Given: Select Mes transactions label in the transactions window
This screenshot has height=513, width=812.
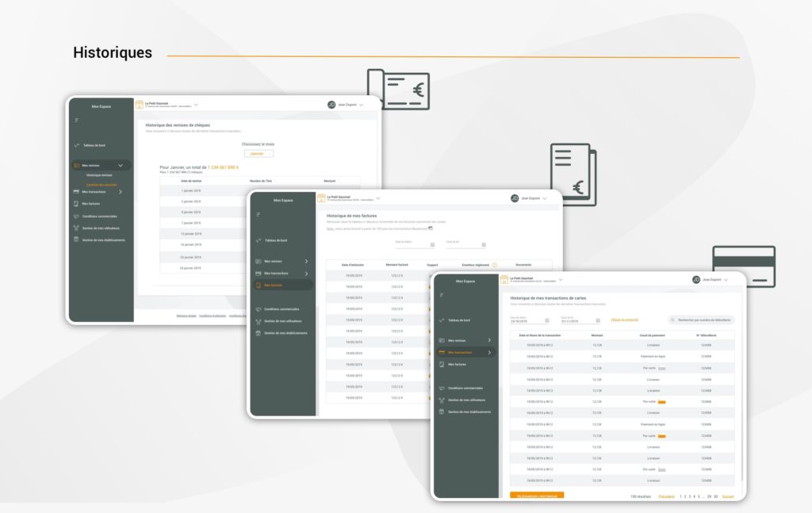Looking at the screenshot, I should [460, 353].
